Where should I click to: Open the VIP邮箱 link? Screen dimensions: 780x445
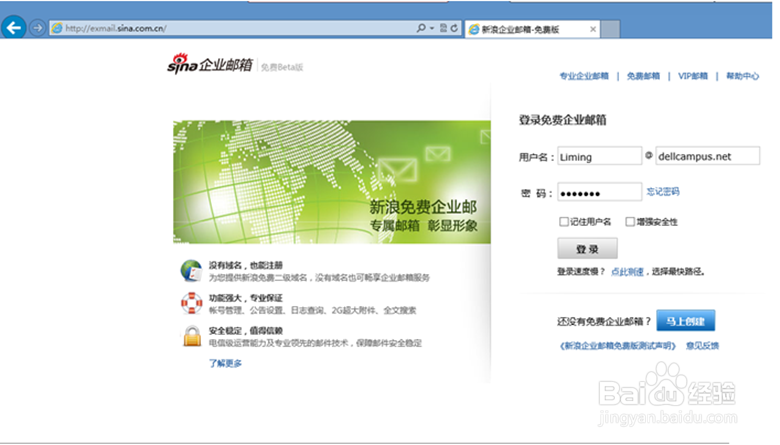[692, 76]
